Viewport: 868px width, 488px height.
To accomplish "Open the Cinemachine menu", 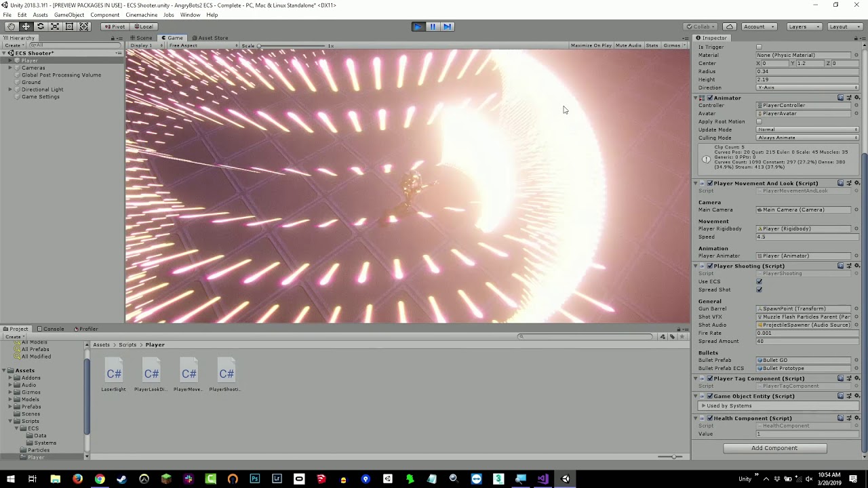I will coord(141,15).
